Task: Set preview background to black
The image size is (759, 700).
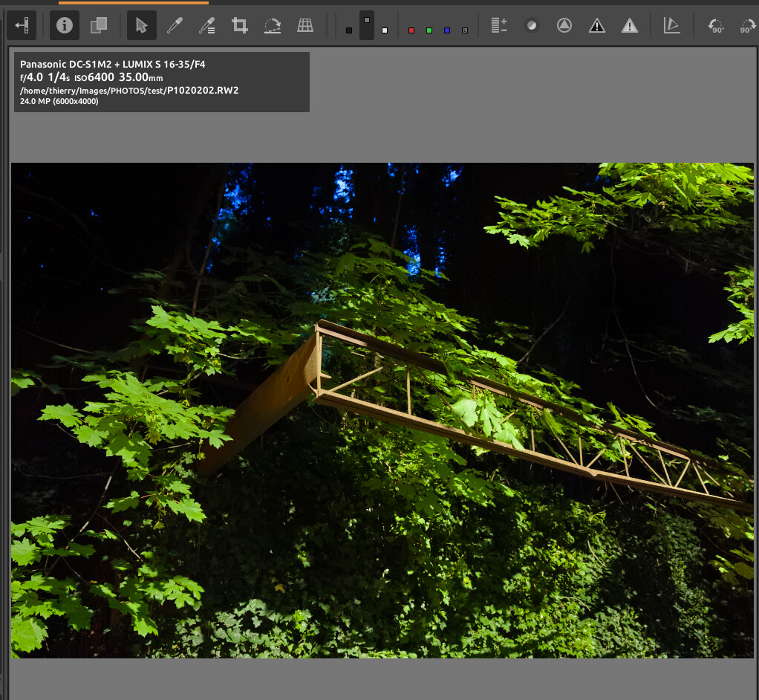Action: (x=349, y=30)
